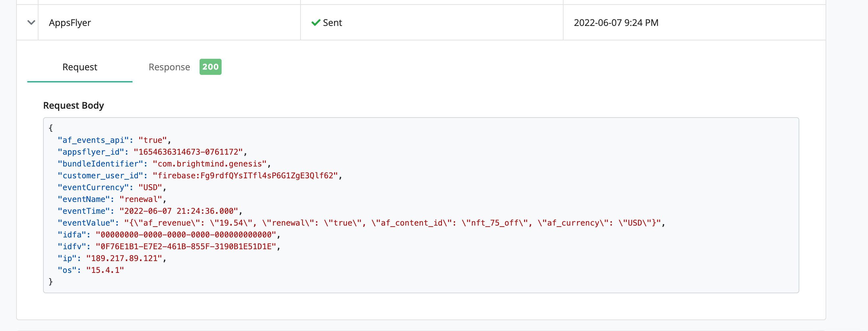Click the Request Body heading
This screenshot has width=868, height=331.
coord(73,105)
